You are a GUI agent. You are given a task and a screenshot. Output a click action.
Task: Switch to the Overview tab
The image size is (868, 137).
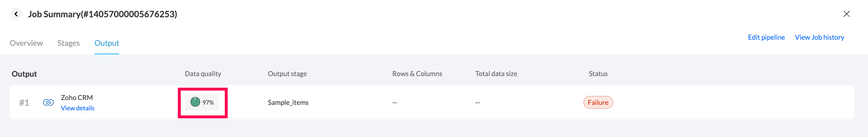click(26, 43)
